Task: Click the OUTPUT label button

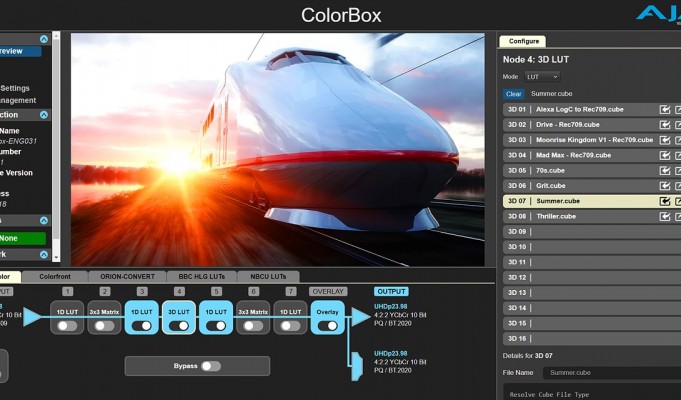Action: (x=391, y=291)
